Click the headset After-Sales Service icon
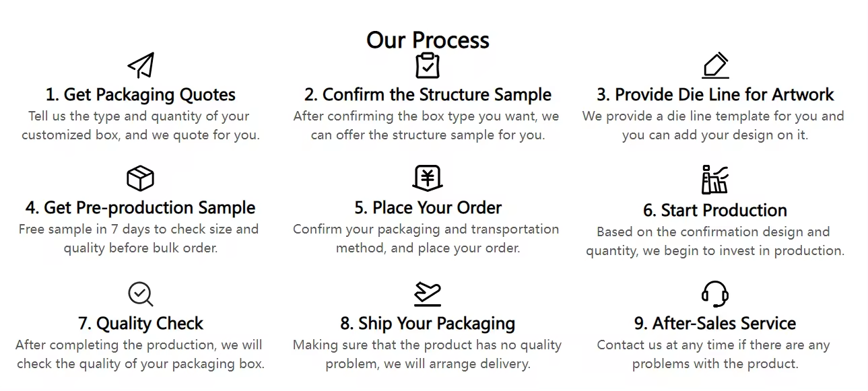This screenshot has height=391, width=868. pyautogui.click(x=714, y=294)
